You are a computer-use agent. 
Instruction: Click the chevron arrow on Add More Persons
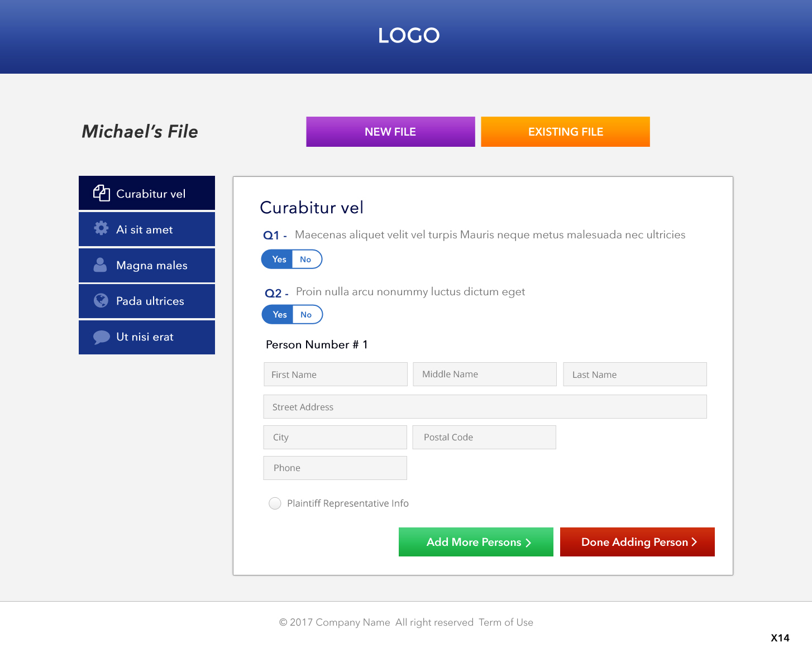(x=528, y=542)
